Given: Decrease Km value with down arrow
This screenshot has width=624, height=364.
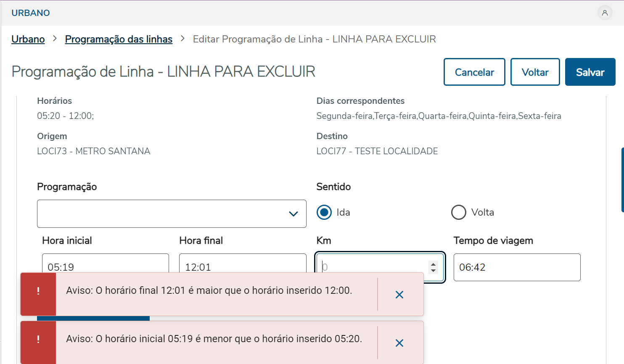Looking at the screenshot, I should pos(433,270).
